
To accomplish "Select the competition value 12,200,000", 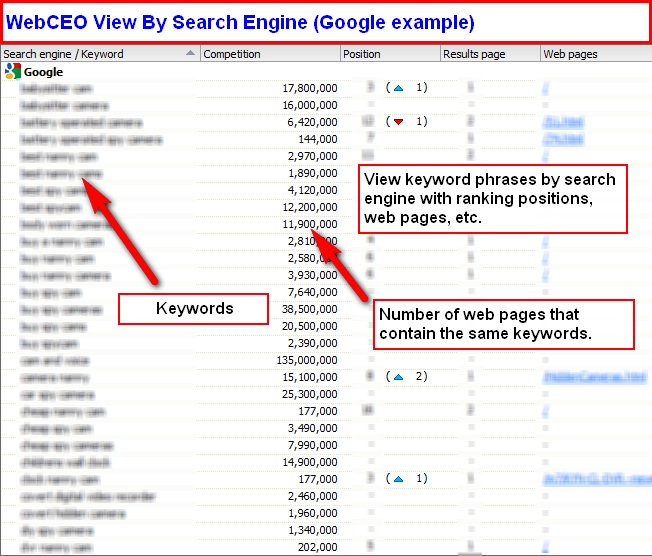I will (x=310, y=208).
